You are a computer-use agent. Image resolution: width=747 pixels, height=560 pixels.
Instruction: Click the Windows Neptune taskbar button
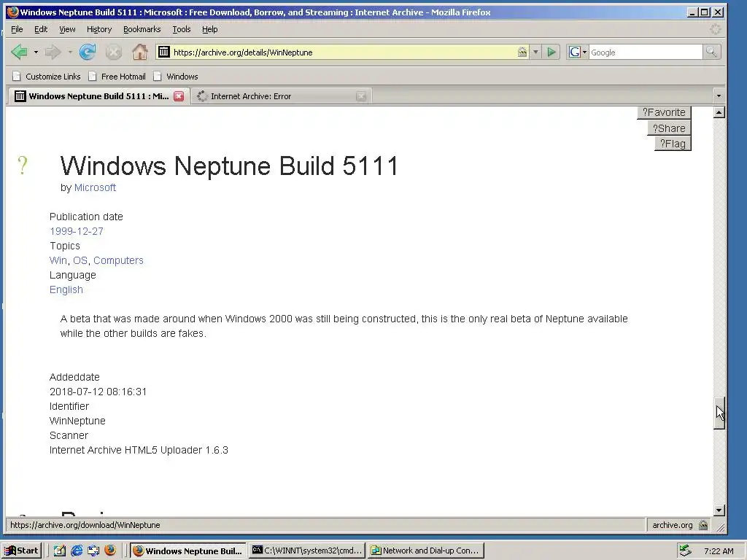pyautogui.click(x=188, y=551)
